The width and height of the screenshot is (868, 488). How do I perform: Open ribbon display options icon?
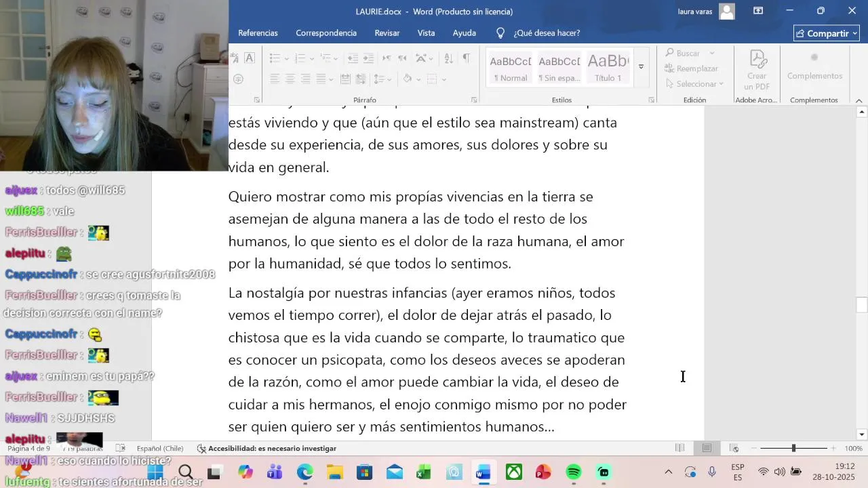(758, 11)
